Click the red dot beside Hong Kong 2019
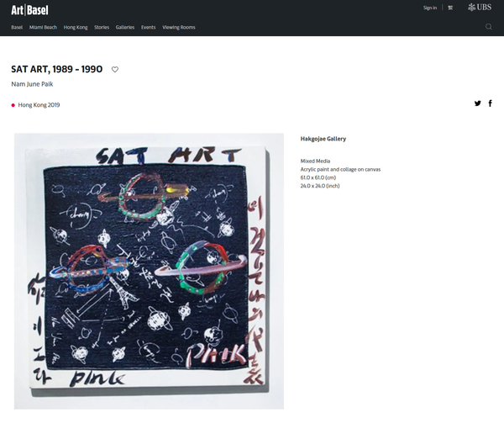The image size is (504, 423). click(13, 105)
